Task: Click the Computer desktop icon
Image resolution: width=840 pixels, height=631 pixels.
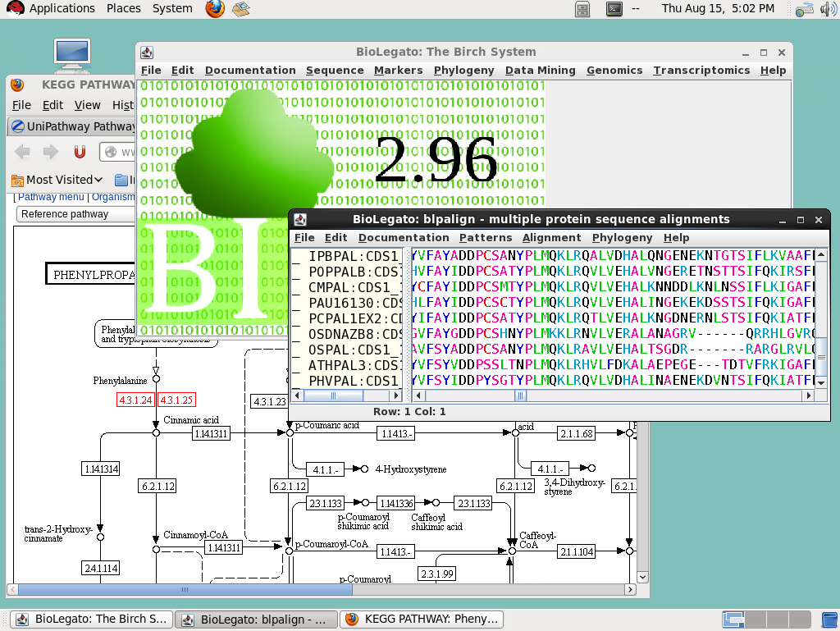Action: (x=71, y=53)
